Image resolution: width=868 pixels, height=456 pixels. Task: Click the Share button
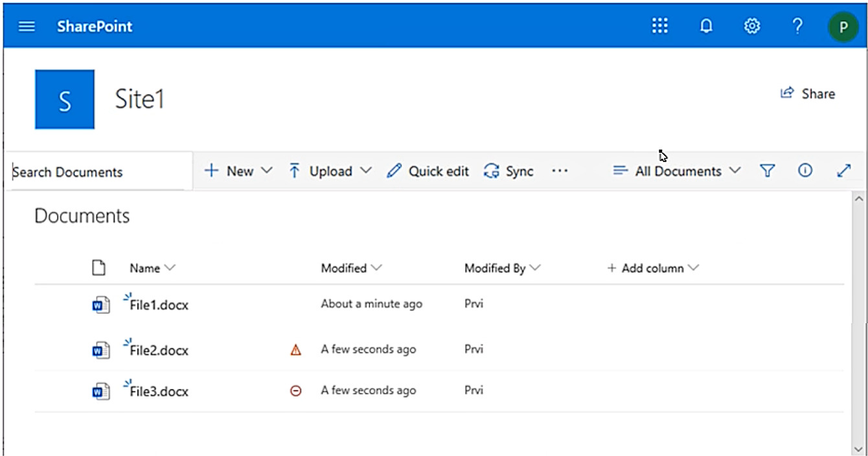click(x=808, y=94)
